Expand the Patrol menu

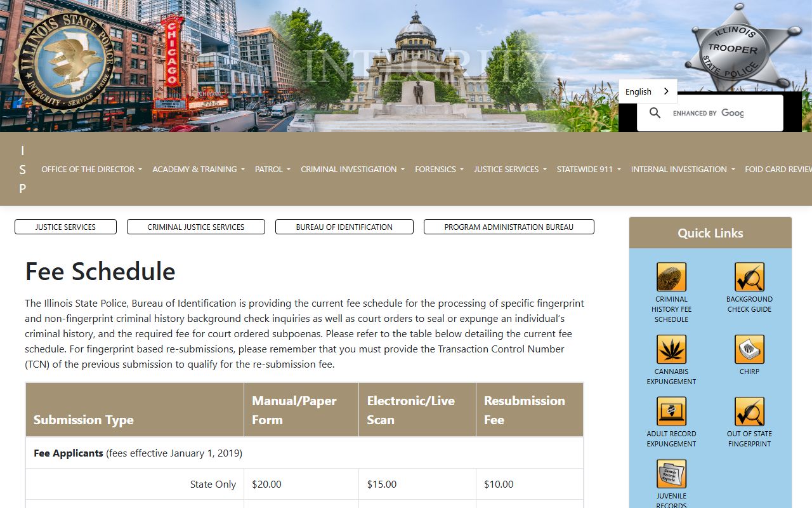tap(272, 169)
